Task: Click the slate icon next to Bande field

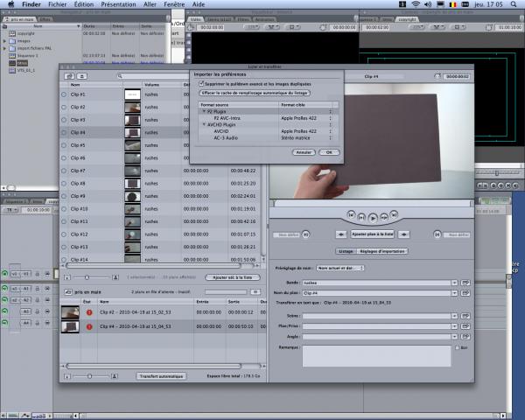Action: (465, 283)
